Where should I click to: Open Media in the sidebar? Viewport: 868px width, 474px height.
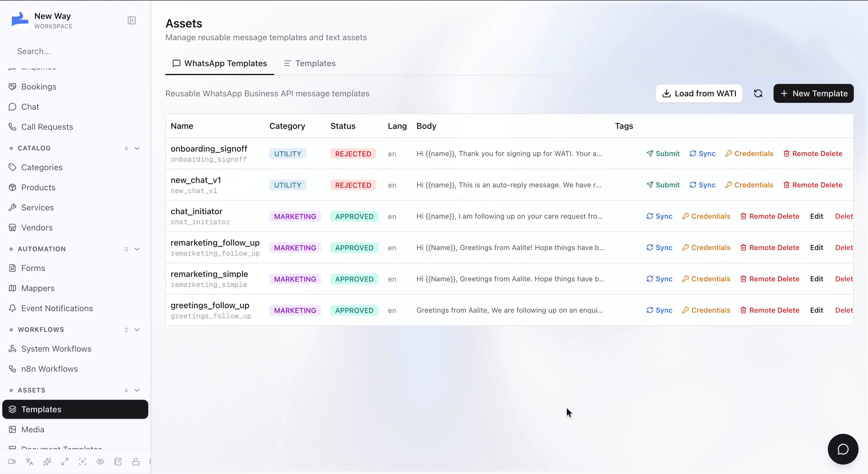pyautogui.click(x=75, y=429)
